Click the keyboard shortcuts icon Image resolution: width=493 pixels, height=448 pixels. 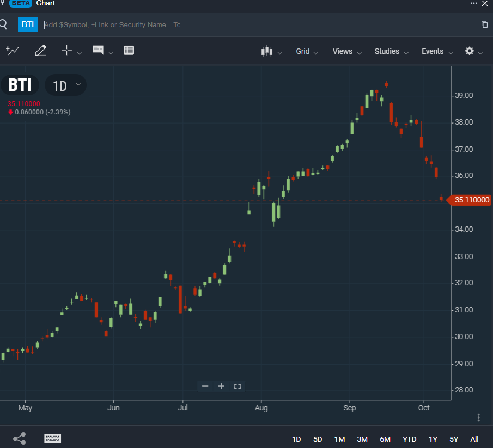coord(52,438)
